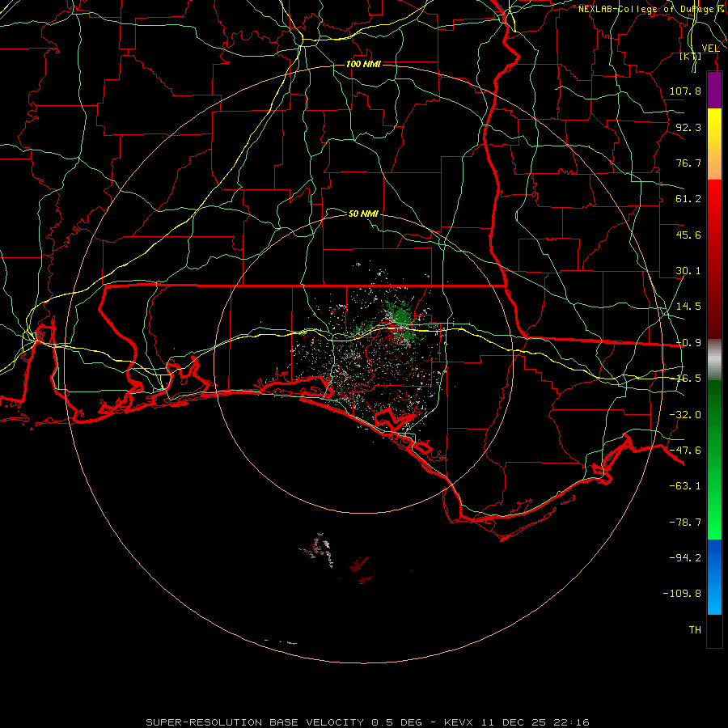Click the 107.8 value on the velocity scale

685,91
